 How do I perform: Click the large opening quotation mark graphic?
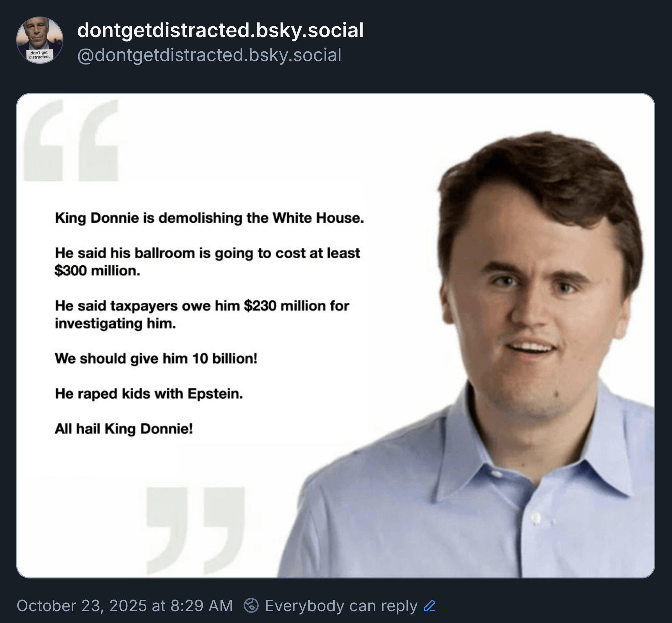72,141
